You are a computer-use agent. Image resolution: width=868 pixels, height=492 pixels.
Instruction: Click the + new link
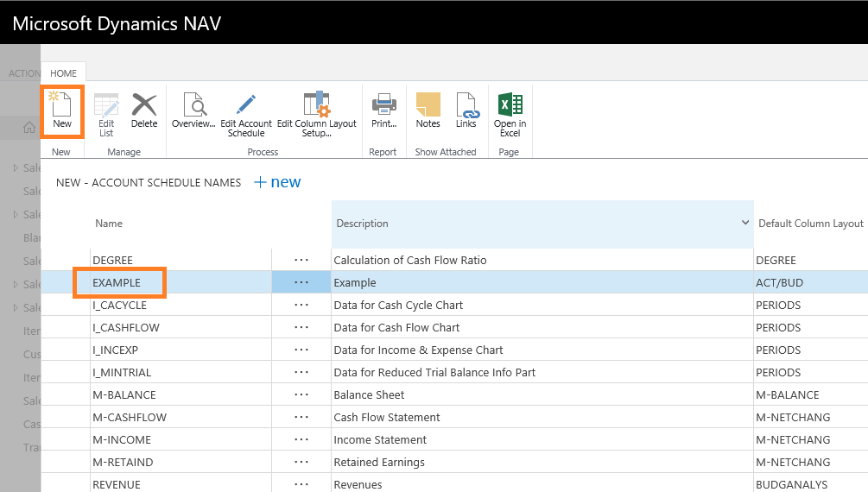coord(277,182)
